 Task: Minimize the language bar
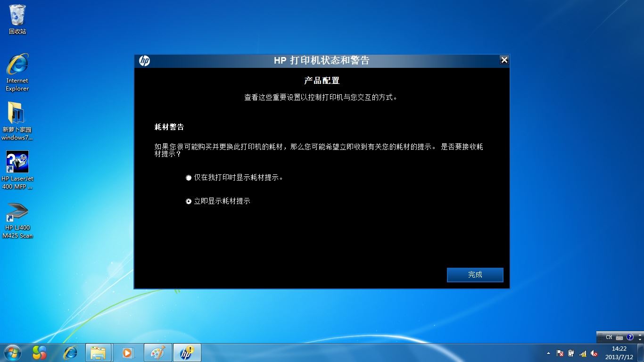[x=640, y=335]
